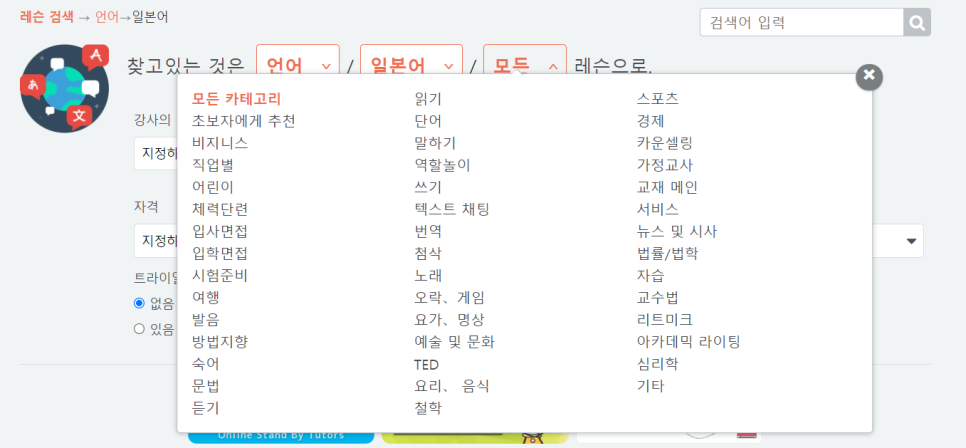Select 심리학 category

click(657, 364)
